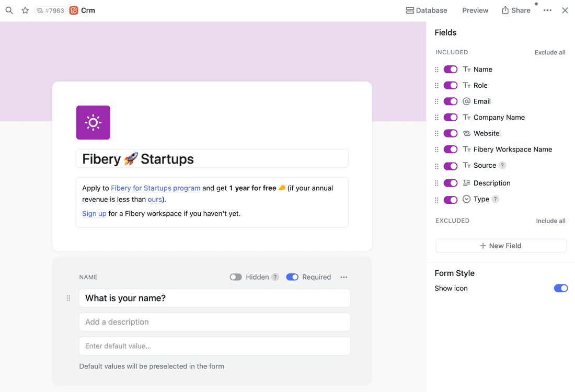Click the Crm database icon in the breadcrumb
575x392 pixels.
click(73, 10)
